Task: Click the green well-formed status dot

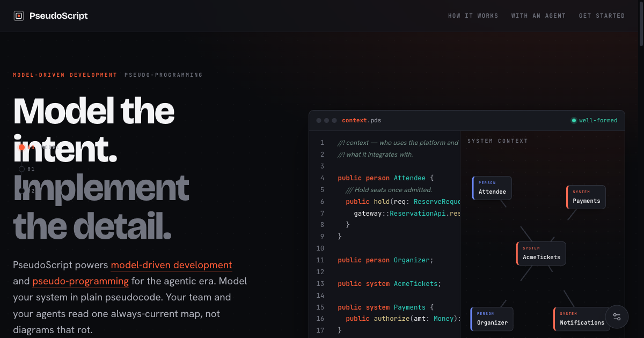Action: [x=574, y=121]
